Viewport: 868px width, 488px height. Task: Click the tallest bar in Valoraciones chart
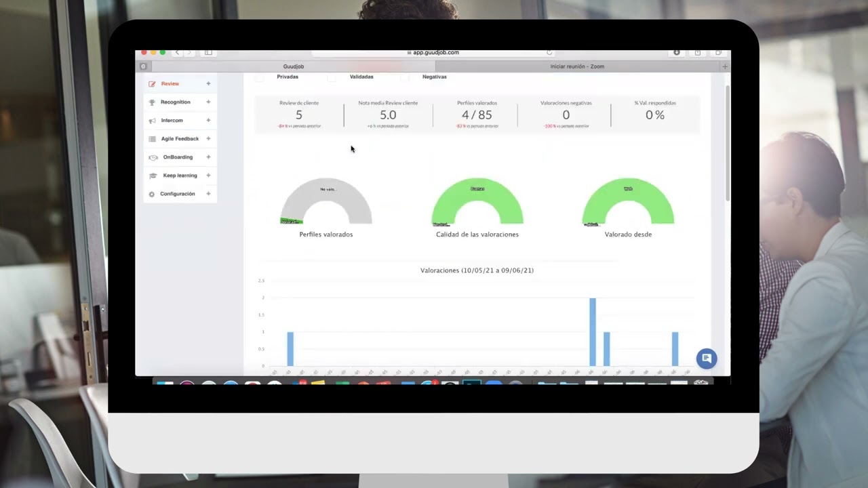(x=593, y=332)
